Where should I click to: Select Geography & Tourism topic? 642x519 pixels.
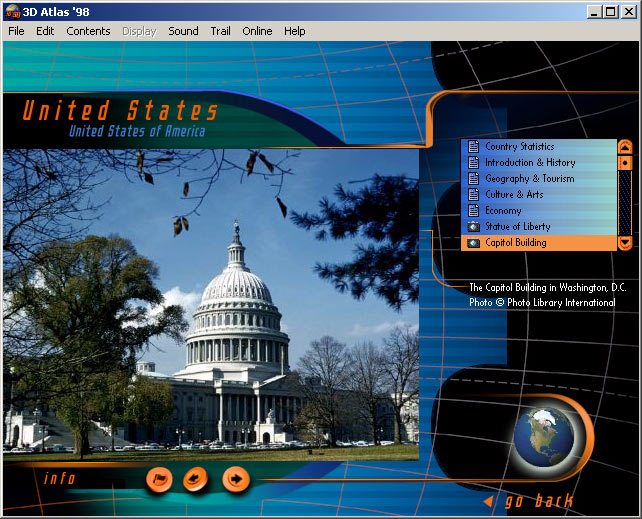pos(539,178)
